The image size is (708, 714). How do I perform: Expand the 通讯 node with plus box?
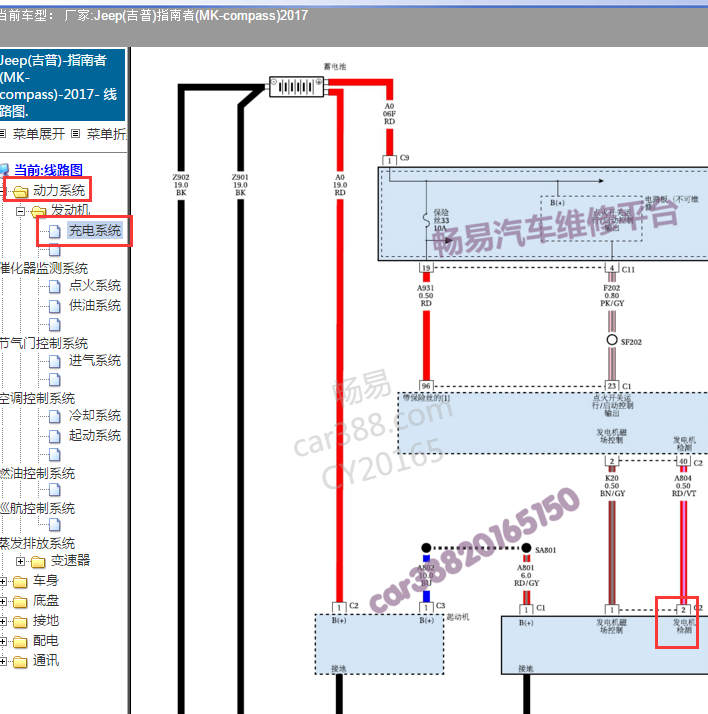coord(3,661)
